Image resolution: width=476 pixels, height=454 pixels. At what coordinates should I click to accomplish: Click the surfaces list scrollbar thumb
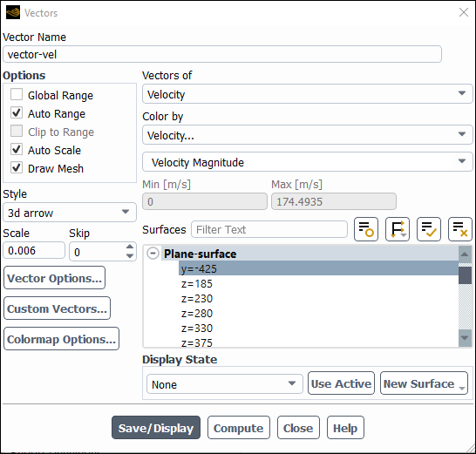(465, 275)
